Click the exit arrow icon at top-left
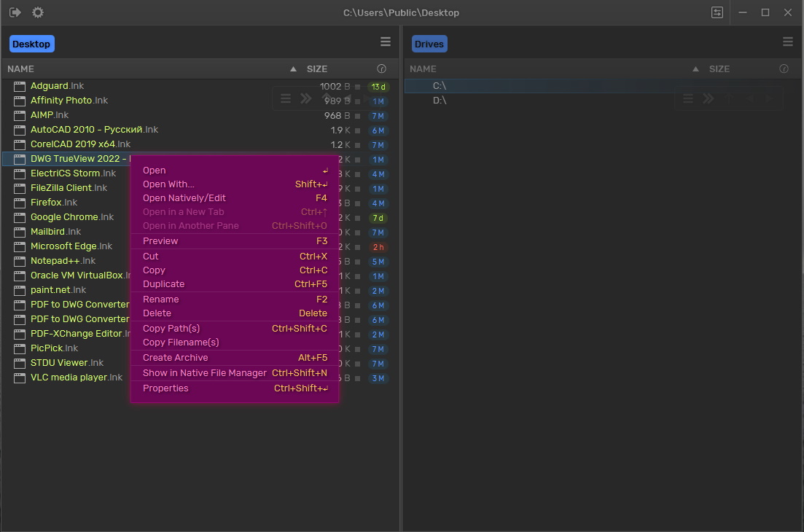This screenshot has height=532, width=804. 15,12
